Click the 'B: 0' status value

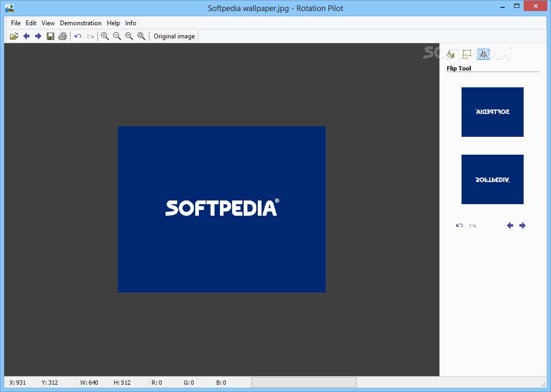click(221, 383)
